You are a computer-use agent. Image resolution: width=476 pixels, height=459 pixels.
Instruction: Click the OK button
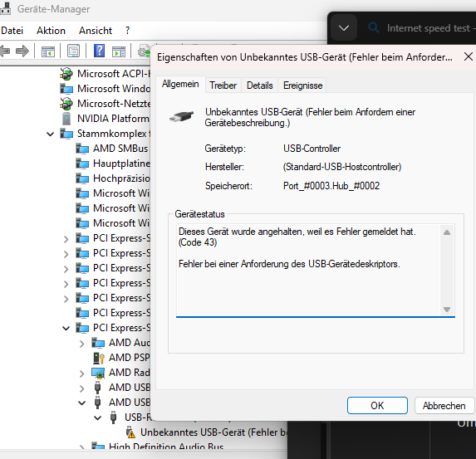(377, 406)
